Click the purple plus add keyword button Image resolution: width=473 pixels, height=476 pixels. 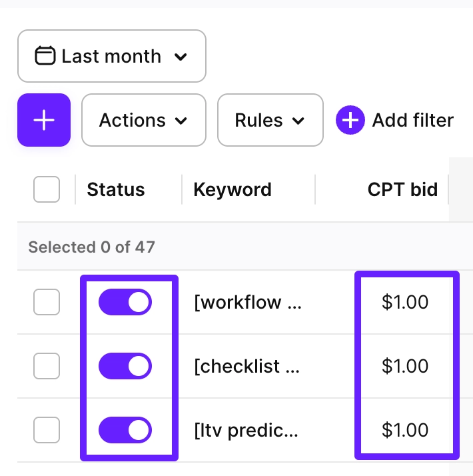44,120
